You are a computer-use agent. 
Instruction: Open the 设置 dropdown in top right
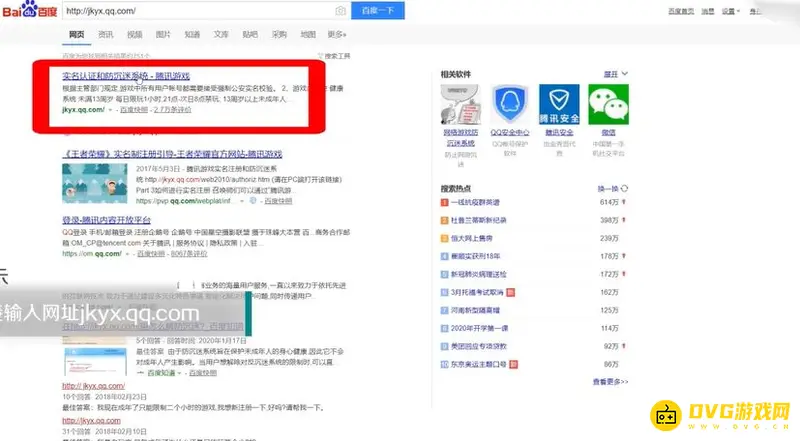click(730, 11)
